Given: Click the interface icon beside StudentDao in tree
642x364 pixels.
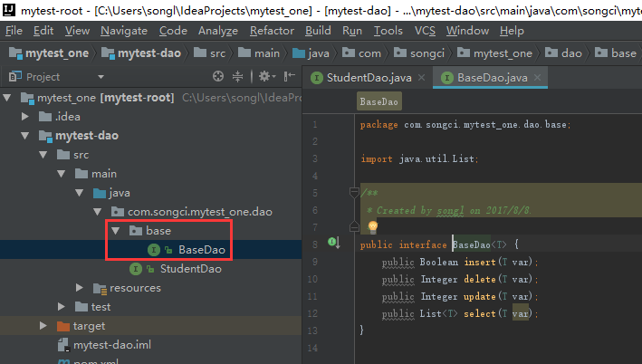Looking at the screenshot, I should (136, 269).
